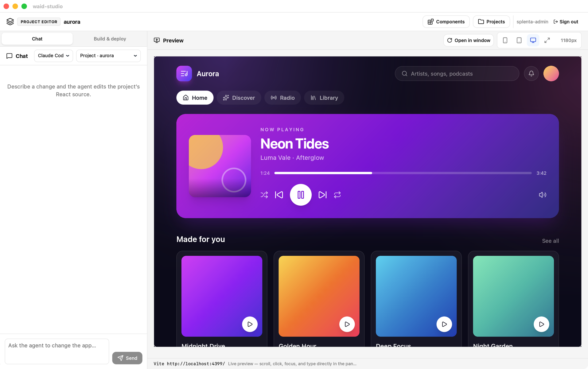Play the Night Garden playlist
Viewport: 588px width, 369px height.
click(x=541, y=324)
